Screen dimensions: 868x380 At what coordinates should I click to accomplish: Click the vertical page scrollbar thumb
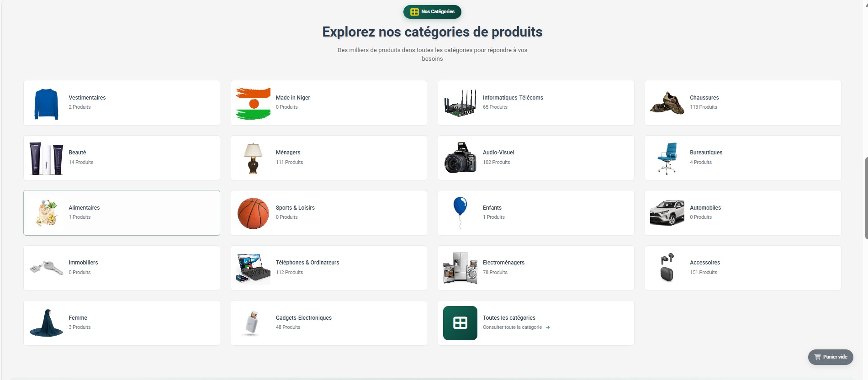coord(866,198)
